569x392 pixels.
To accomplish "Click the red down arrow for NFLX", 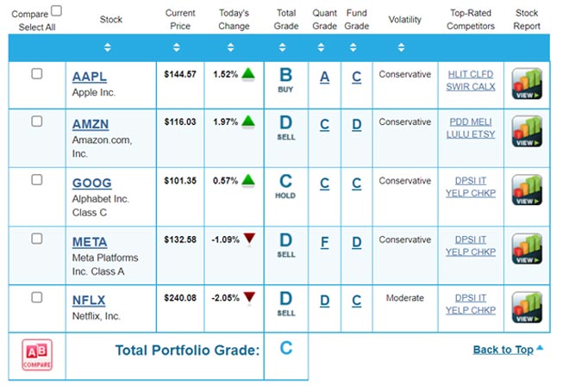I will pos(248,298).
